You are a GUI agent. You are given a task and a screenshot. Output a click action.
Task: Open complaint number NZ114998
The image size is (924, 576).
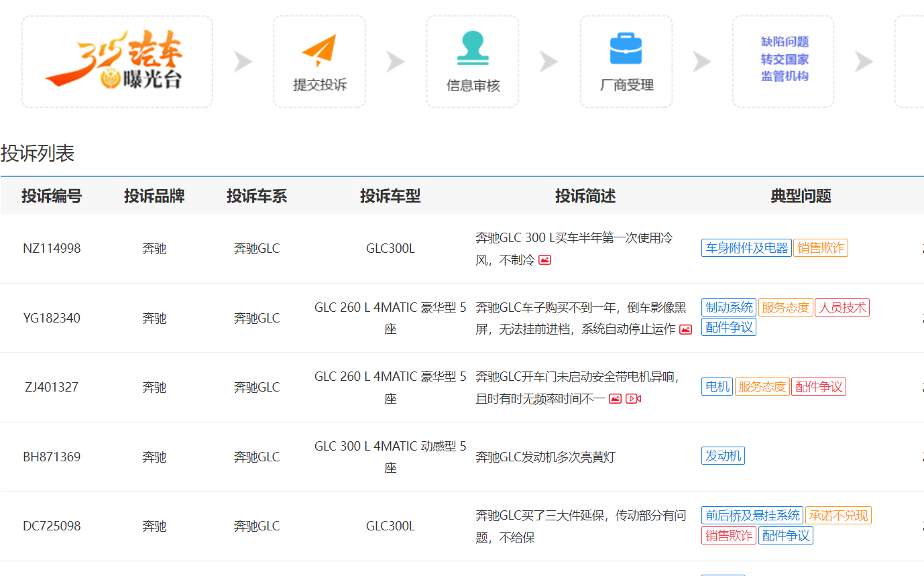(x=52, y=249)
